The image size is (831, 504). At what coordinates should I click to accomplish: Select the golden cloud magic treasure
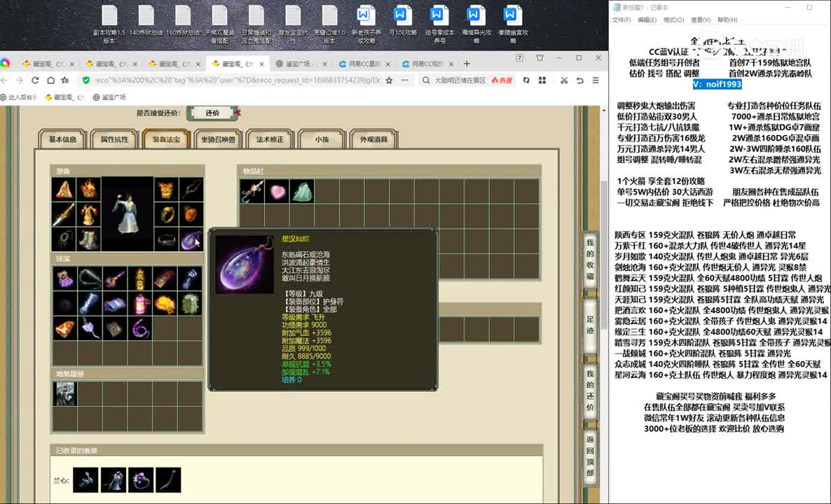coord(165,304)
